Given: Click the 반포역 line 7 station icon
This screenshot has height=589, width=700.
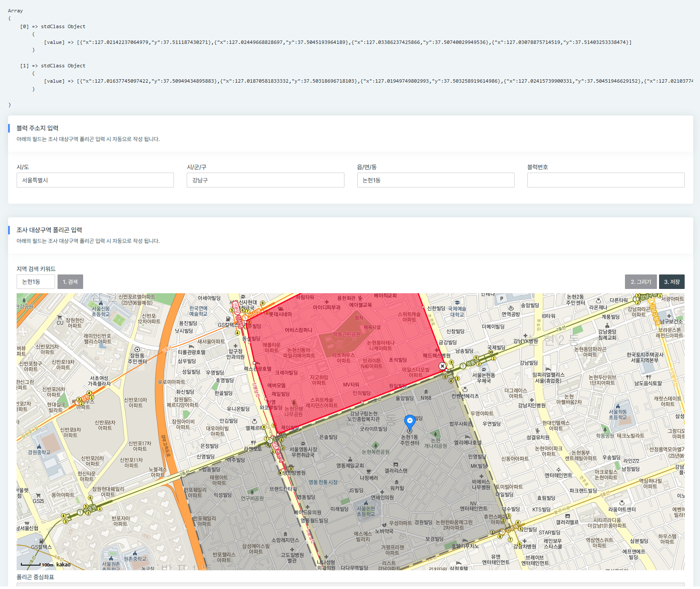Looking at the screenshot, I should (80, 512).
